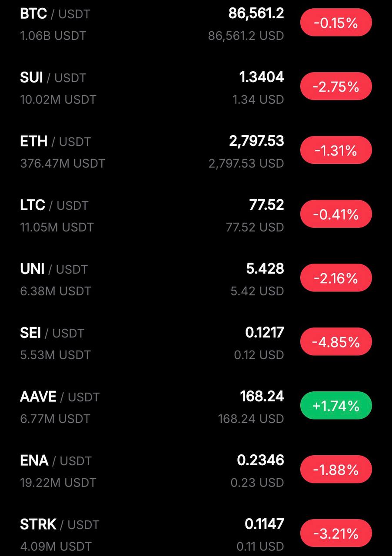Open the UNI / USDT listing
Viewport: 392px width, 556px height.
[53, 269]
